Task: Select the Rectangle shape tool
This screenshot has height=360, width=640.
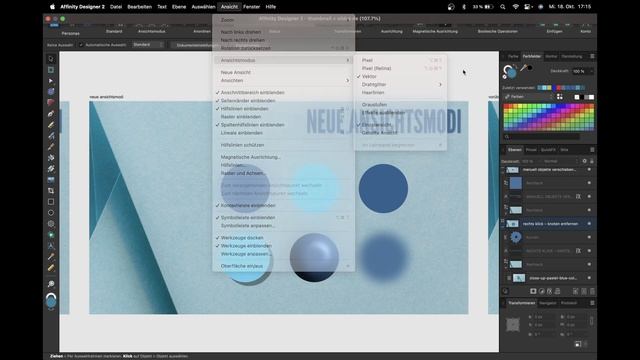Action: pyautogui.click(x=51, y=202)
